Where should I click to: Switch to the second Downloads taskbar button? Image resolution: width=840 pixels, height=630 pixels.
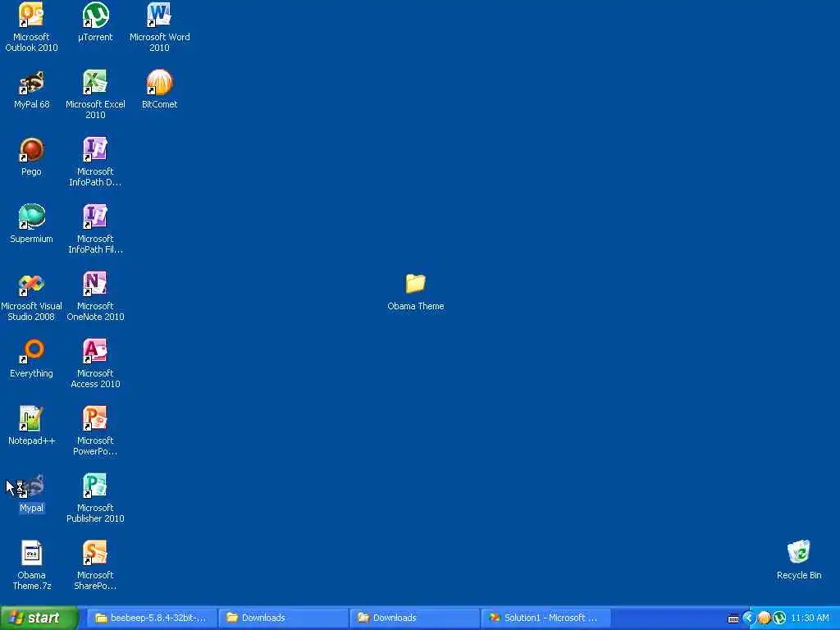click(x=414, y=619)
